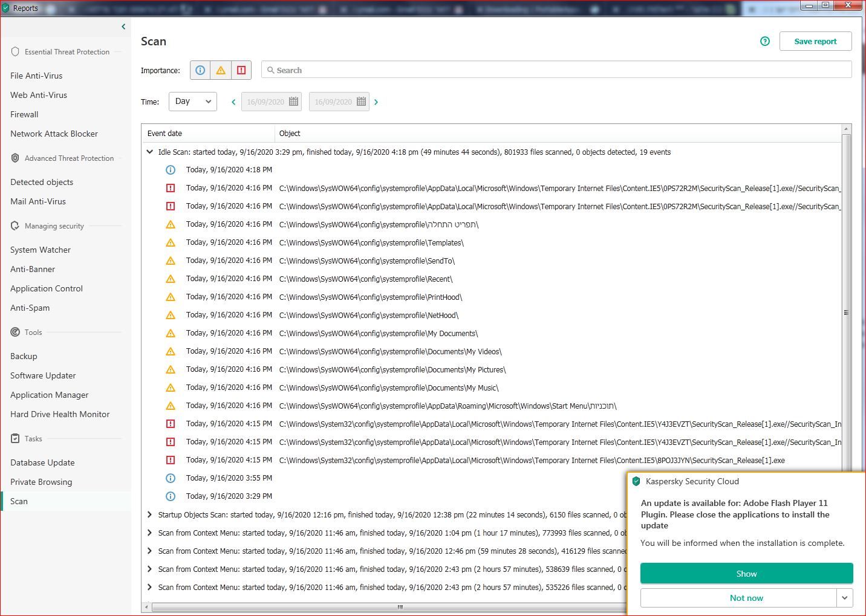
Task: Click the Kaspersky Security Cloud notification logo
Action: [636, 481]
